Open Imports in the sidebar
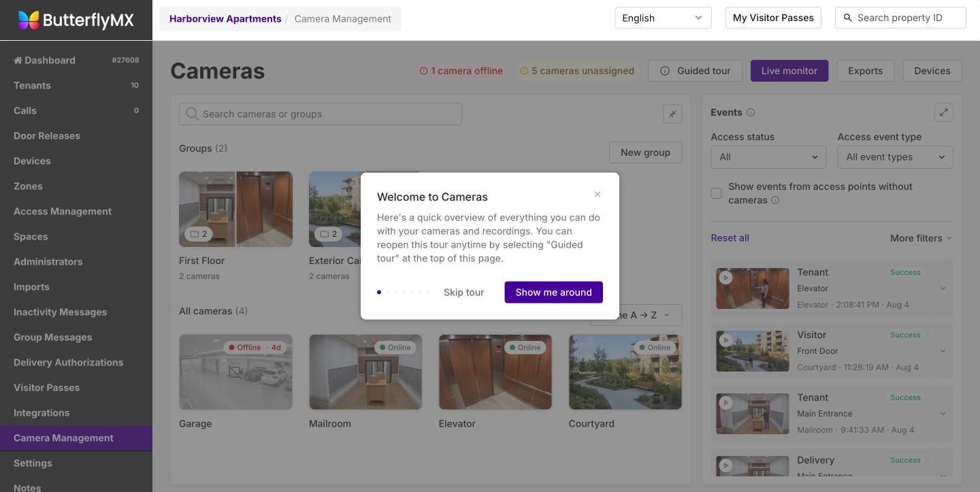 click(76, 286)
